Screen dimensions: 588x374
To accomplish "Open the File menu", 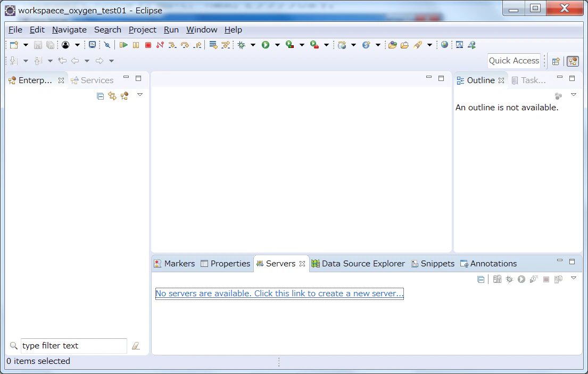I will pyautogui.click(x=15, y=30).
